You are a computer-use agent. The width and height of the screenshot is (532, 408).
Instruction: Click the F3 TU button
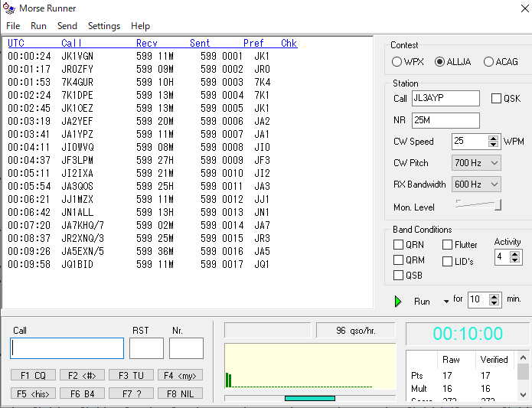click(132, 375)
